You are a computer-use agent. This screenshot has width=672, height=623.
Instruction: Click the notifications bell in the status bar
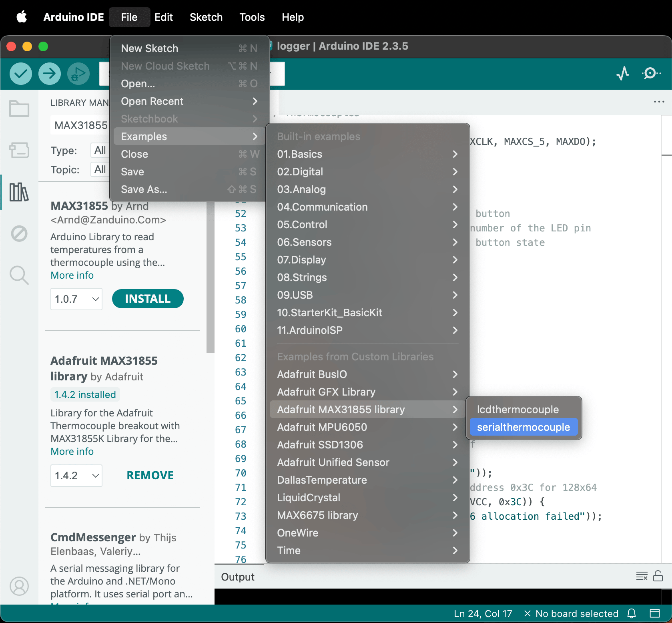(x=632, y=613)
